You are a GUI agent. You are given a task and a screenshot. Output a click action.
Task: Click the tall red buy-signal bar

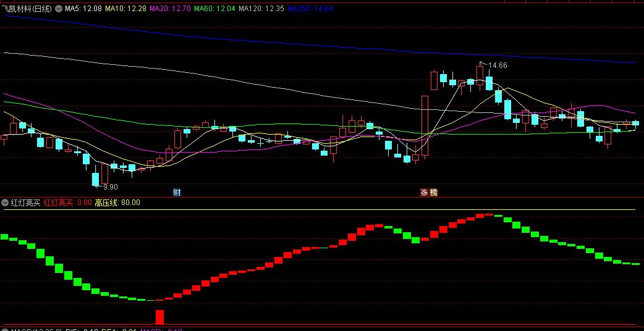pos(160,317)
